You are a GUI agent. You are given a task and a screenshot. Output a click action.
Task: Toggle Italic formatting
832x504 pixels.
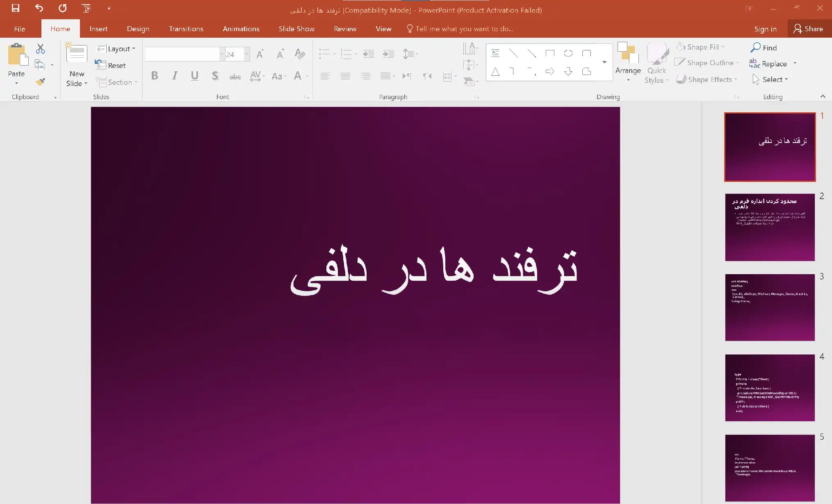pyautogui.click(x=175, y=76)
